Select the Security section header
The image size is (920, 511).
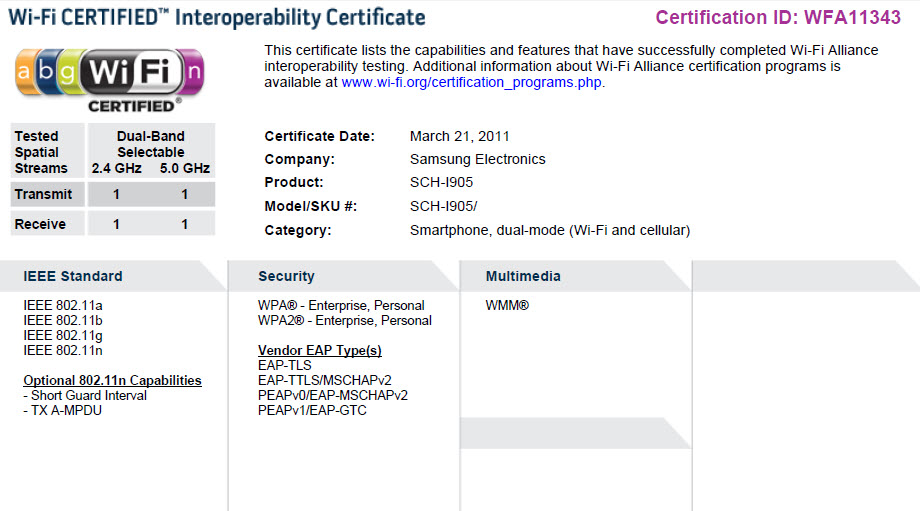click(x=286, y=276)
